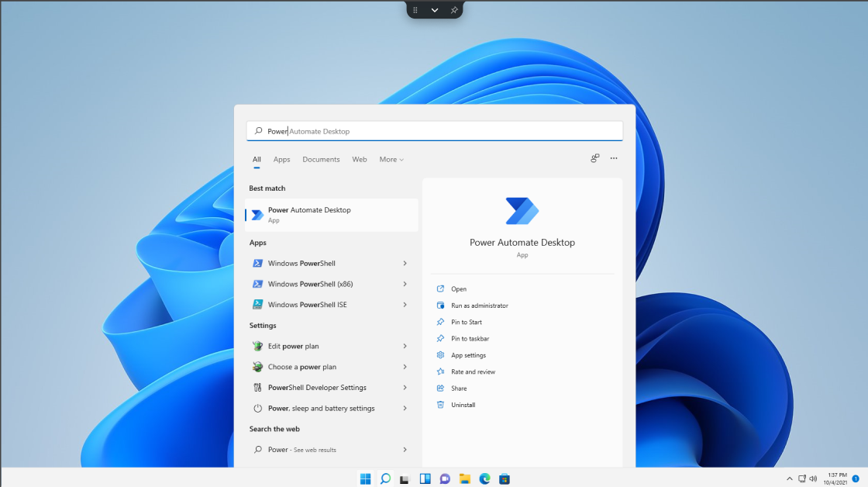Screen dimensions: 868x487
Task: Select Run as administrator option
Action: (x=479, y=306)
